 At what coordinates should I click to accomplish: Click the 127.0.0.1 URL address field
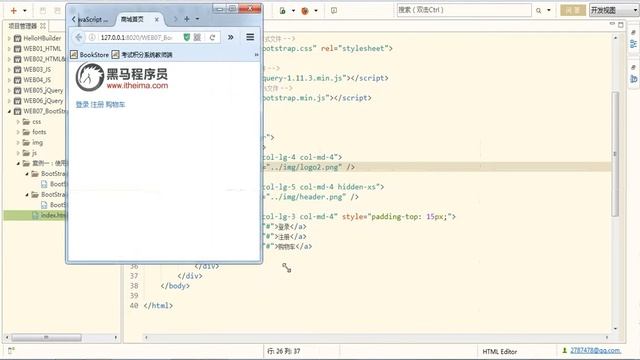136,37
